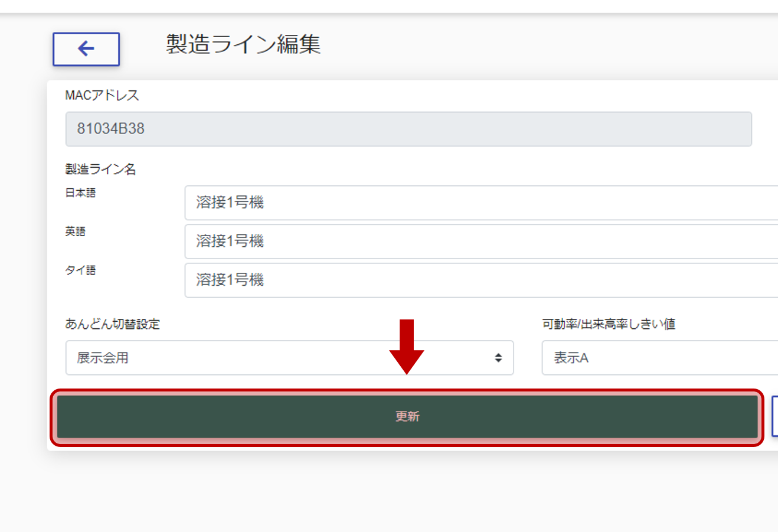Click the タイ語 label
The height and width of the screenshot is (532, 778).
(x=80, y=270)
